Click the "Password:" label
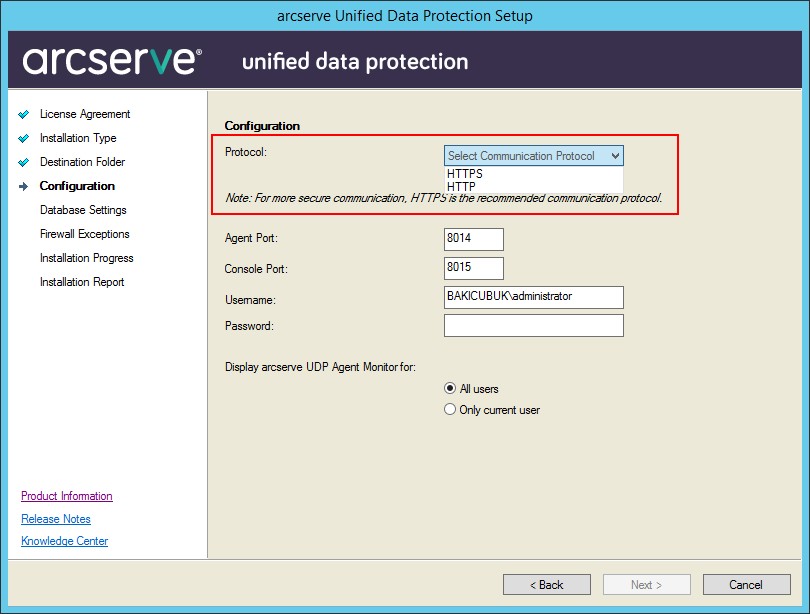The width and height of the screenshot is (810, 614). coord(250,326)
